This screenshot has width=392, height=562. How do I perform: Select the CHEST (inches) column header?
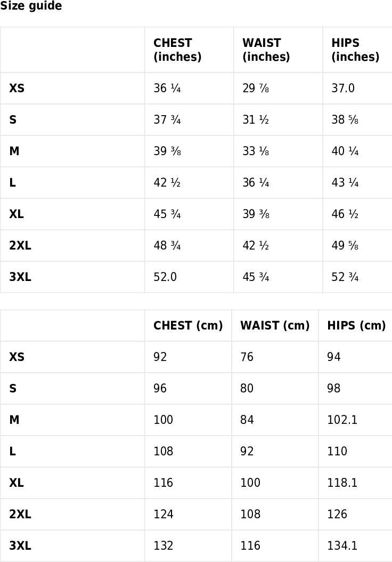click(x=177, y=50)
